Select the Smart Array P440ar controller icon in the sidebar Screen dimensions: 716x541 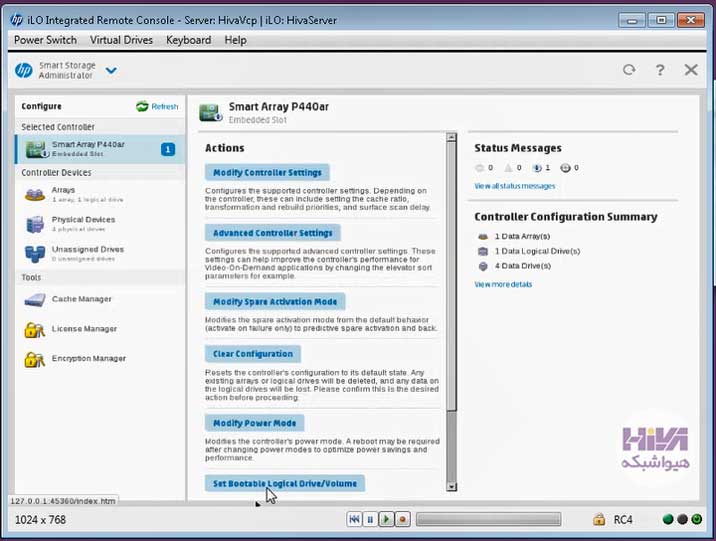point(37,149)
